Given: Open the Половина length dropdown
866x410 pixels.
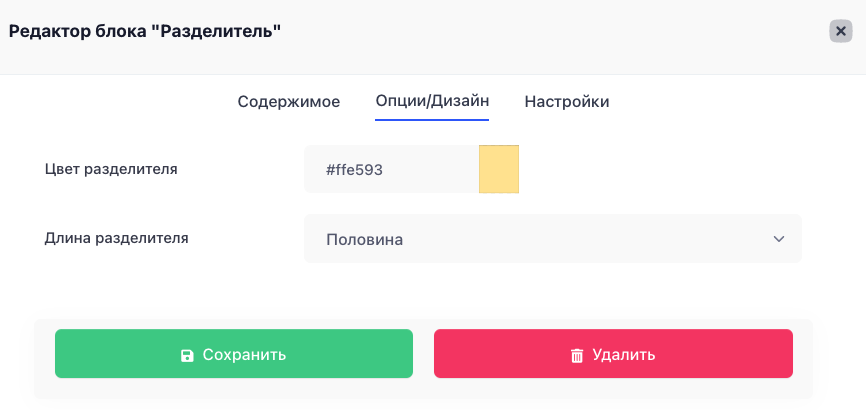Looking at the screenshot, I should point(552,239).
